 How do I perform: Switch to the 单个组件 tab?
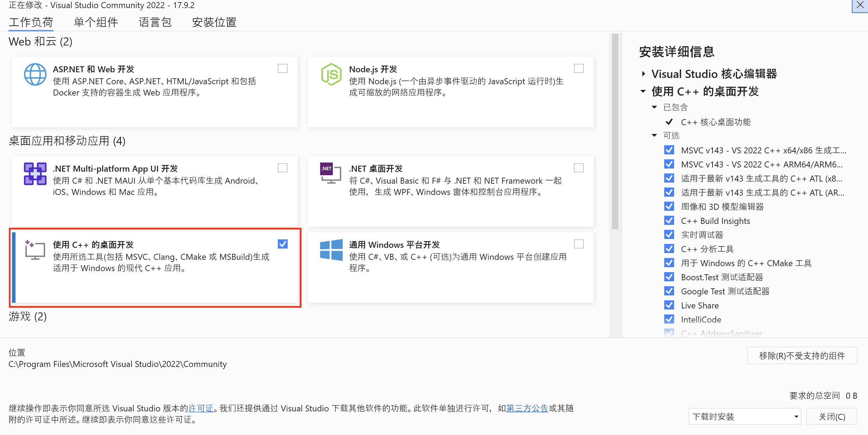(x=96, y=22)
